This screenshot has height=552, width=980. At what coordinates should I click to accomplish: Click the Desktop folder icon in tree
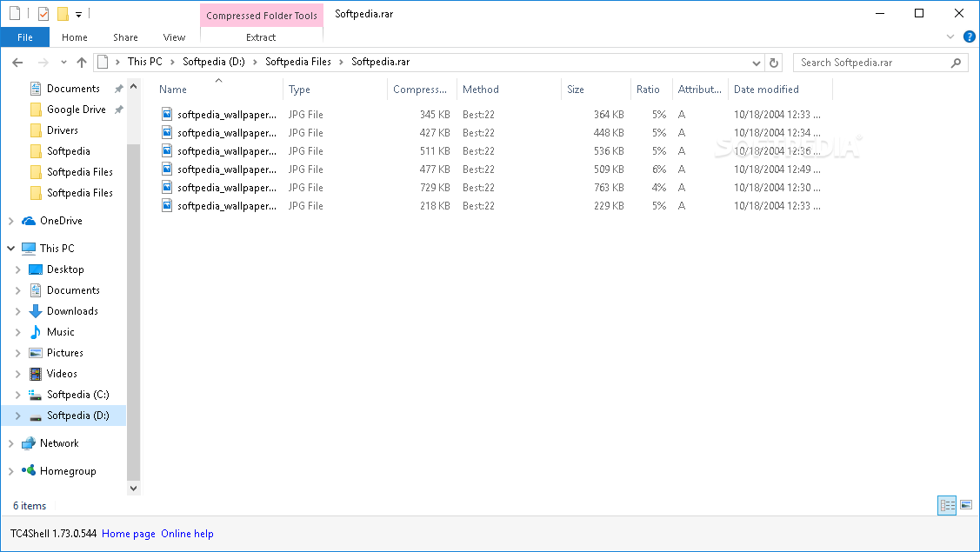click(36, 269)
